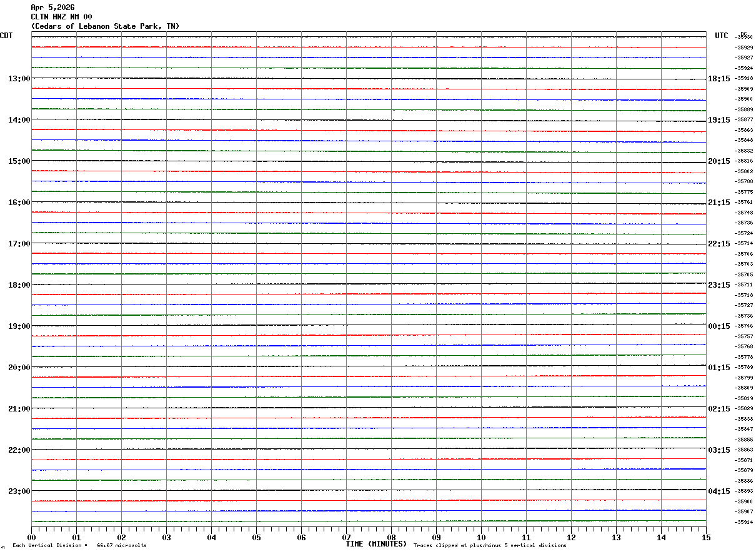Screen dimensions: 756x554
Task: Click the 16:00 CDT hour label
Action: point(19,203)
